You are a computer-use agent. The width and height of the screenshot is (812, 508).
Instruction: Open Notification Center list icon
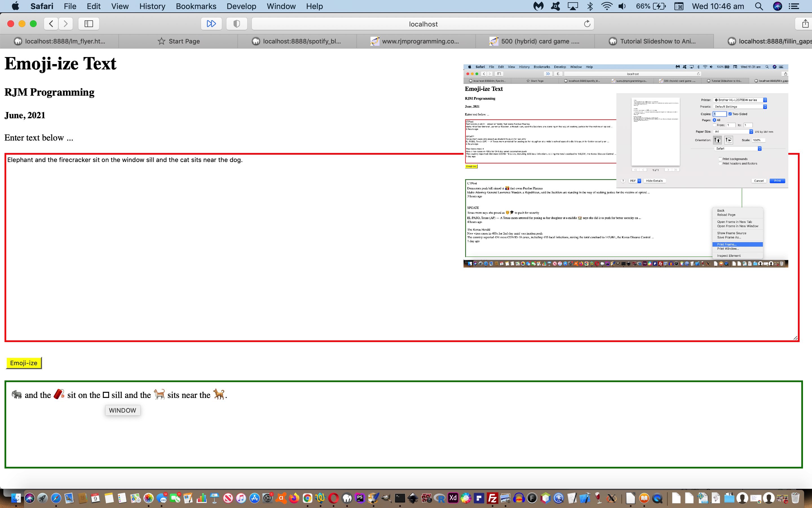(x=794, y=6)
